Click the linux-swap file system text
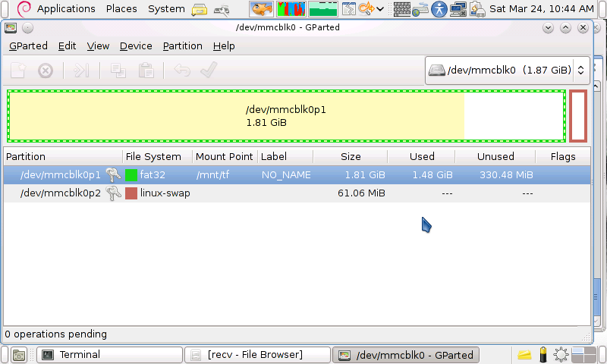The height and width of the screenshot is (364, 607). click(165, 193)
